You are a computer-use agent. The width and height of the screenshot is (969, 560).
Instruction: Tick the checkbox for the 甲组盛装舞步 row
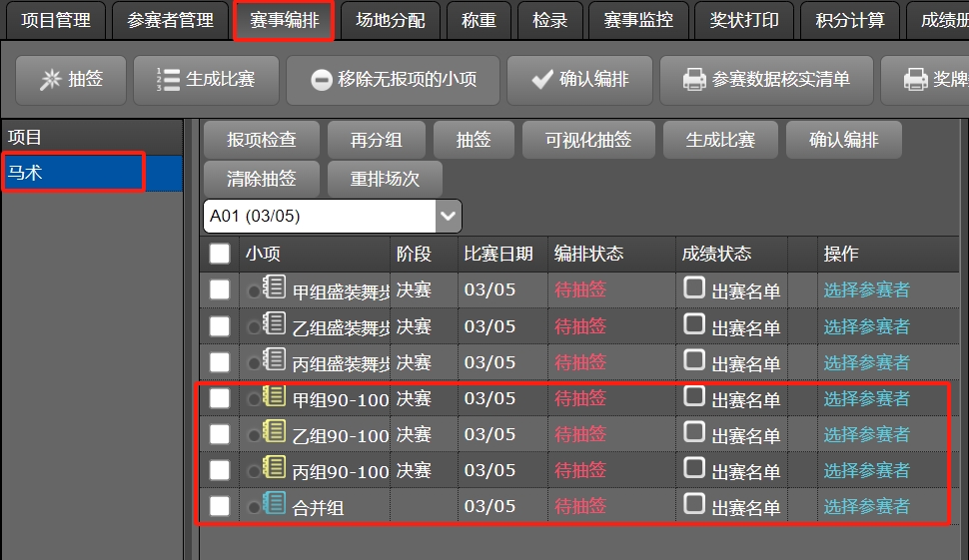pyautogui.click(x=220, y=290)
